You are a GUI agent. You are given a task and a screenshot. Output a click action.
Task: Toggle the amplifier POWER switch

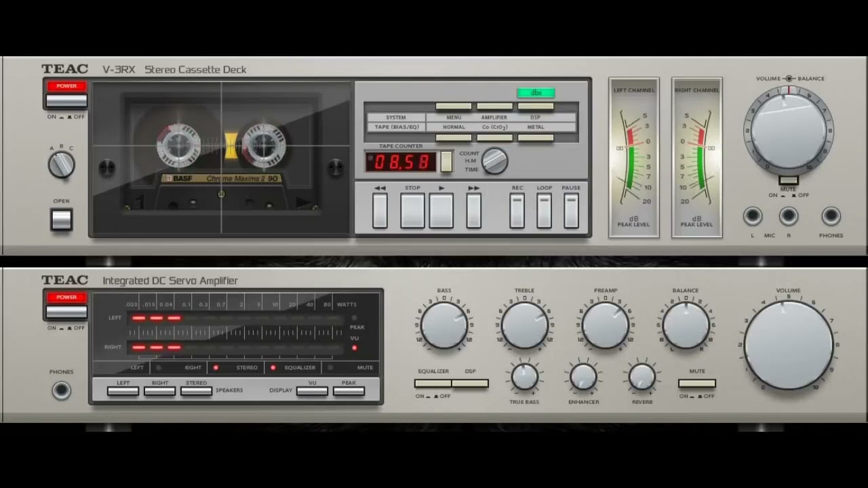(x=66, y=311)
